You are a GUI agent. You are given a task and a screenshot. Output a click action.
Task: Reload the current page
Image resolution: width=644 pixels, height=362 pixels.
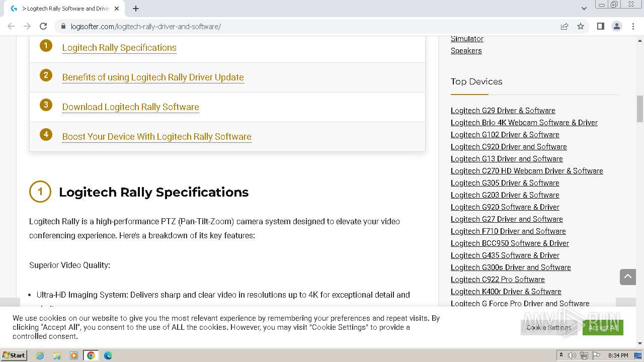pyautogui.click(x=43, y=26)
